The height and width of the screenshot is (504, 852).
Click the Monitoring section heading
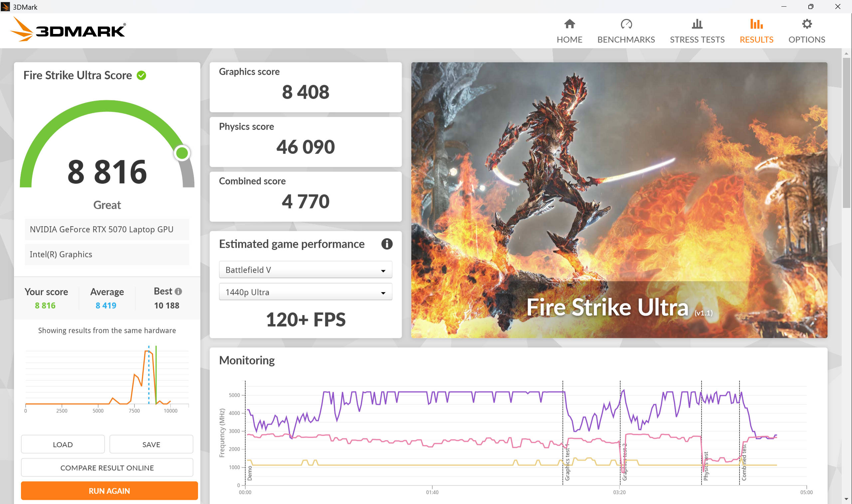247,360
